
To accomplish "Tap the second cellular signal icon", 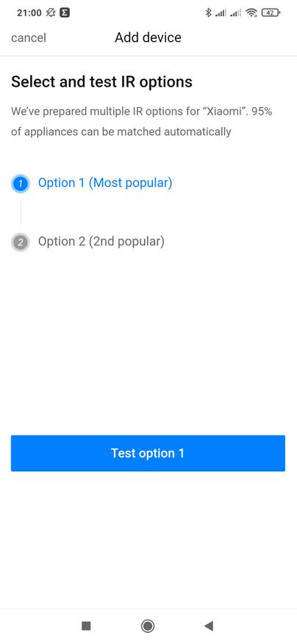I will point(236,13).
